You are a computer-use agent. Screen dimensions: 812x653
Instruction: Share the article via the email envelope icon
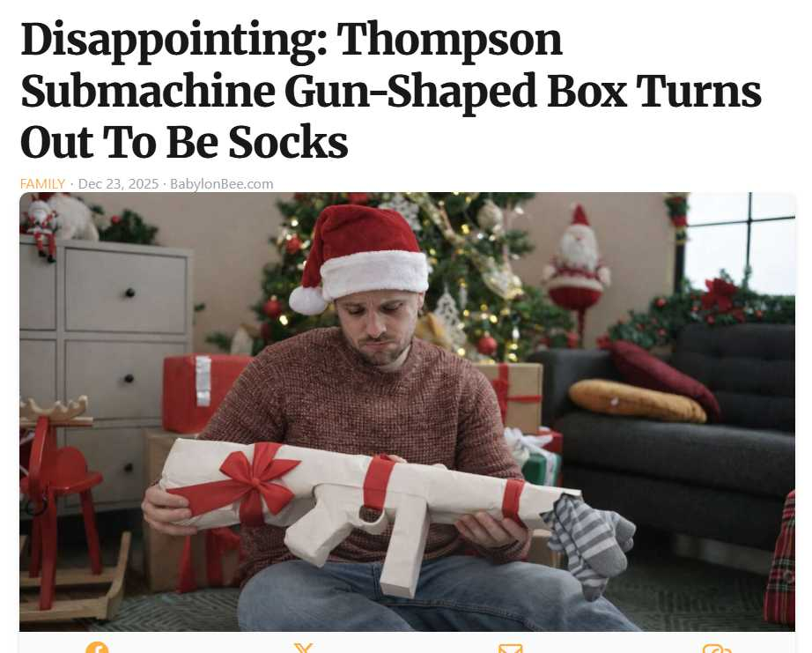coord(510,649)
